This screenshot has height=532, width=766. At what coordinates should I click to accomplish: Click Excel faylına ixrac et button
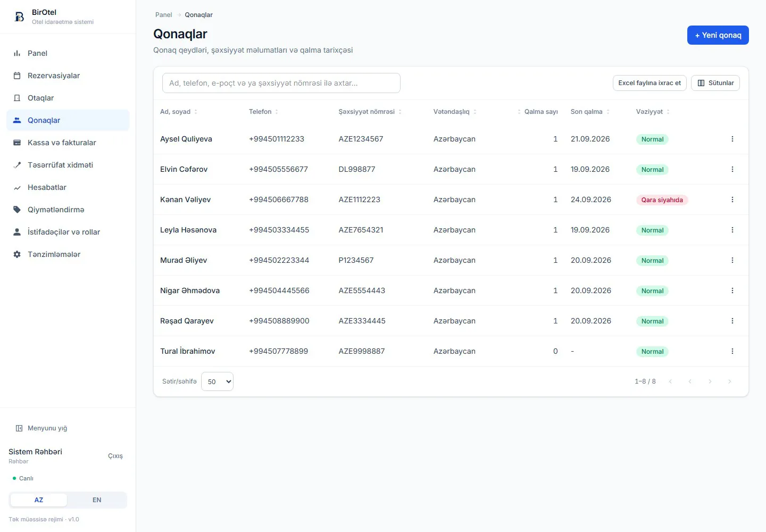[650, 83]
